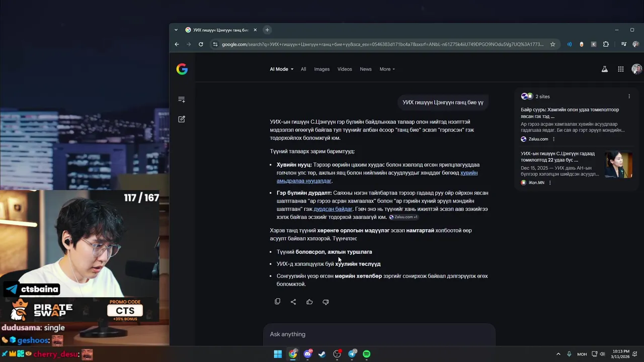
Task: Open the Google apps grid
Action: [x=621, y=69]
